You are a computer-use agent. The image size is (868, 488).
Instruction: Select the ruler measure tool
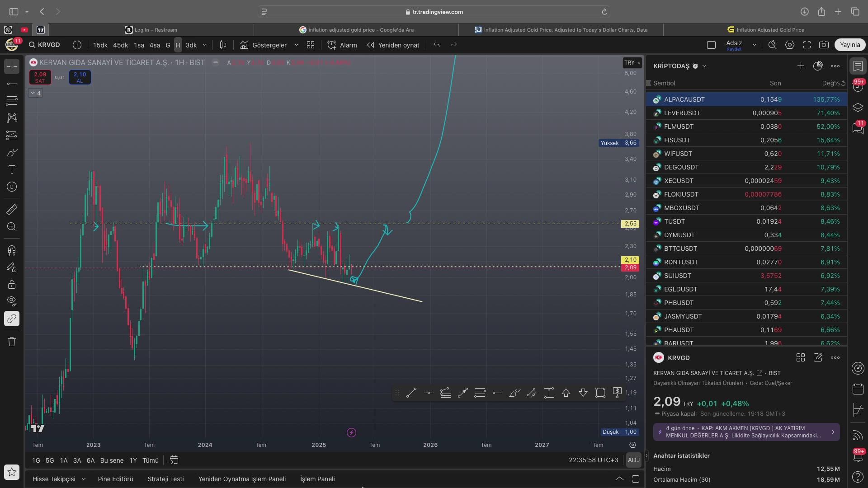point(12,209)
